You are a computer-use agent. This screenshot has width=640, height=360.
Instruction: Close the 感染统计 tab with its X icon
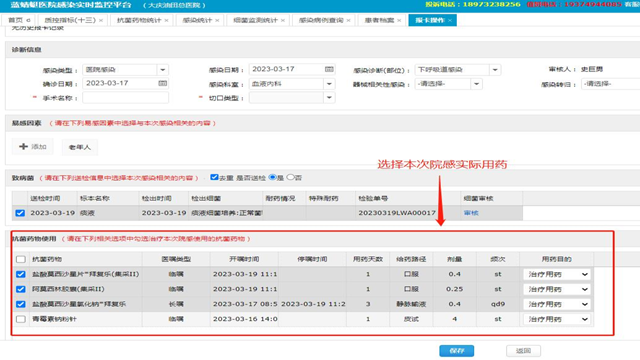(217, 20)
